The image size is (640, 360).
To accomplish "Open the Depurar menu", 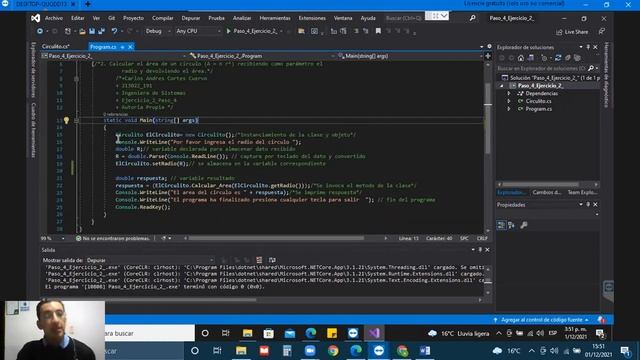I will pyautogui.click(x=191, y=18).
